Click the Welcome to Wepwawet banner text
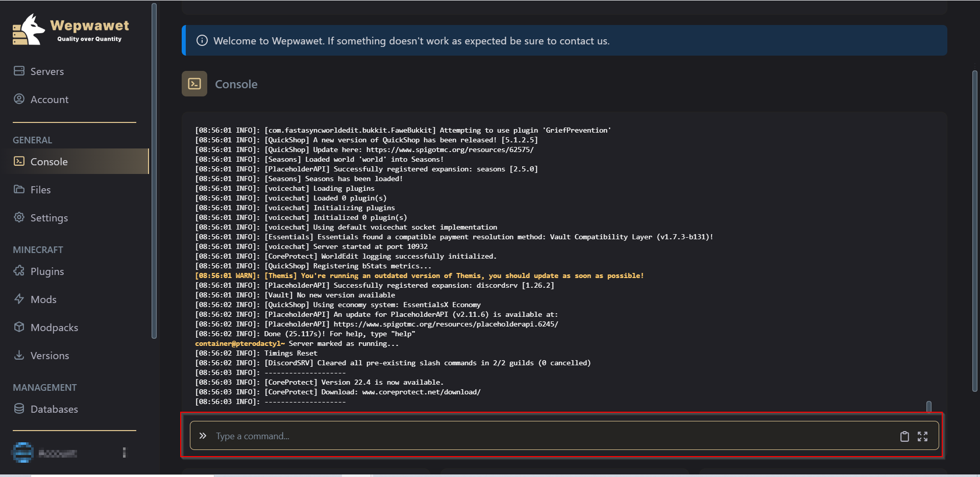The width and height of the screenshot is (980, 477). click(411, 41)
